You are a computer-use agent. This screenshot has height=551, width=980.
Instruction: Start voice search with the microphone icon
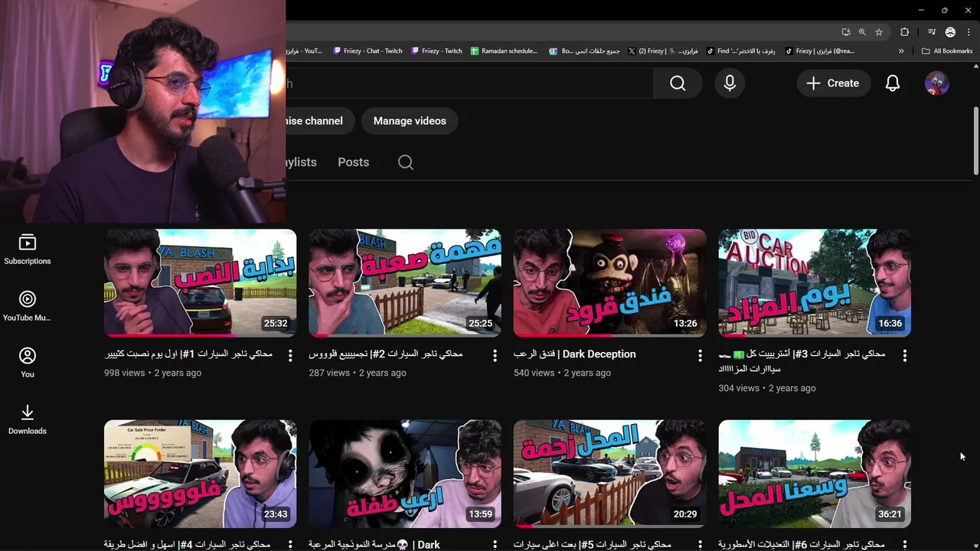[x=730, y=83]
